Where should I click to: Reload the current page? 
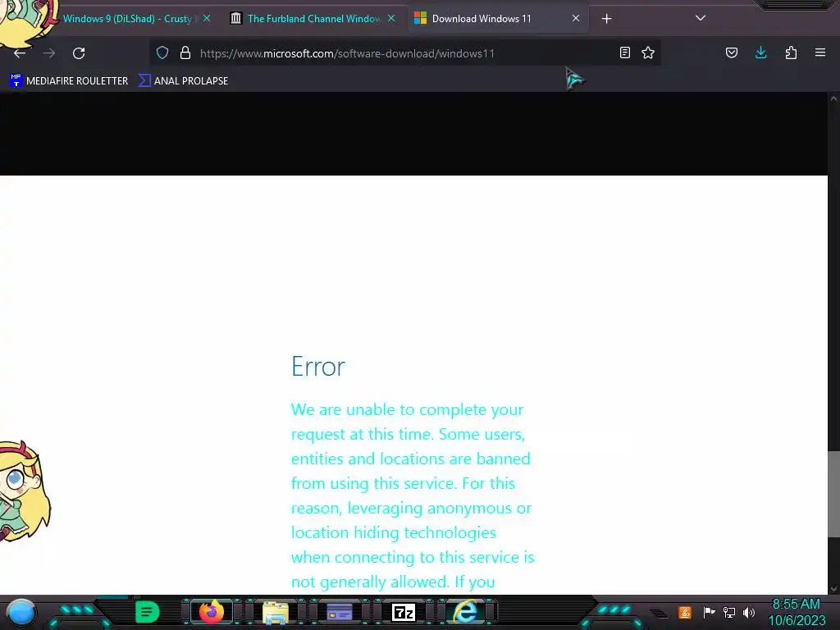tap(79, 53)
